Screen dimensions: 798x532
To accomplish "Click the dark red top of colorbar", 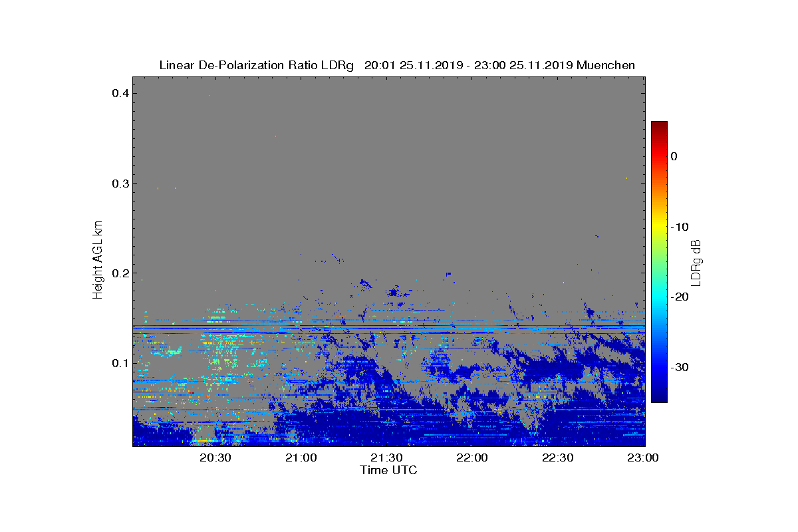I will (x=659, y=126).
